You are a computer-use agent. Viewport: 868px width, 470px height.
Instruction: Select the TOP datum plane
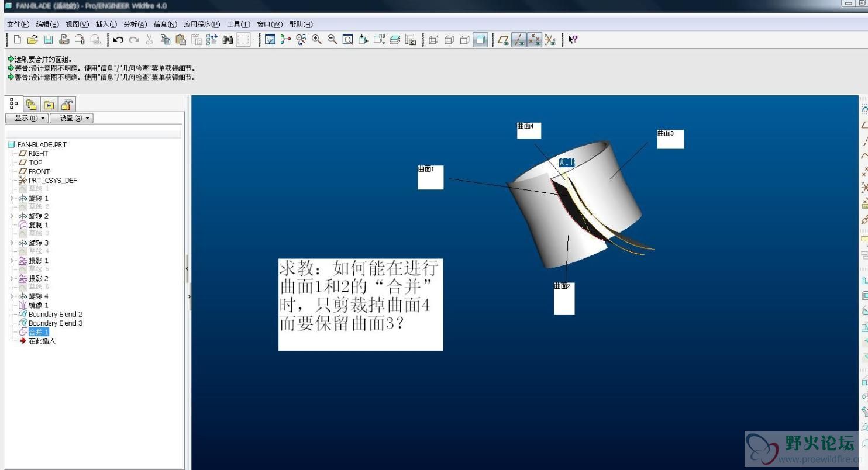36,163
